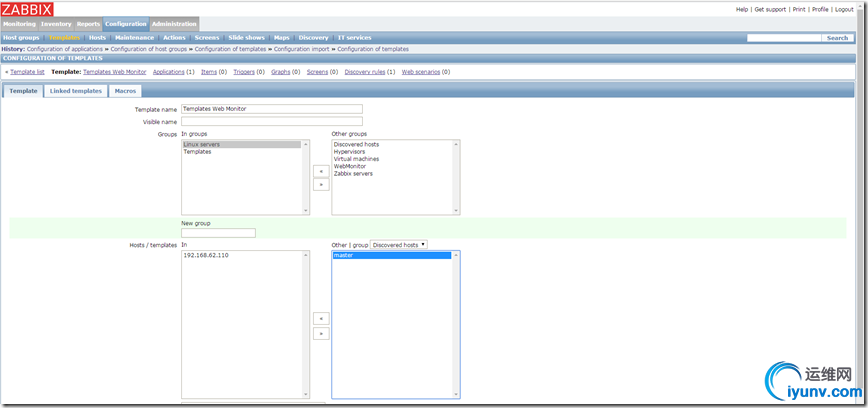Open Screens (0) template link
868x408 pixels.
317,72
